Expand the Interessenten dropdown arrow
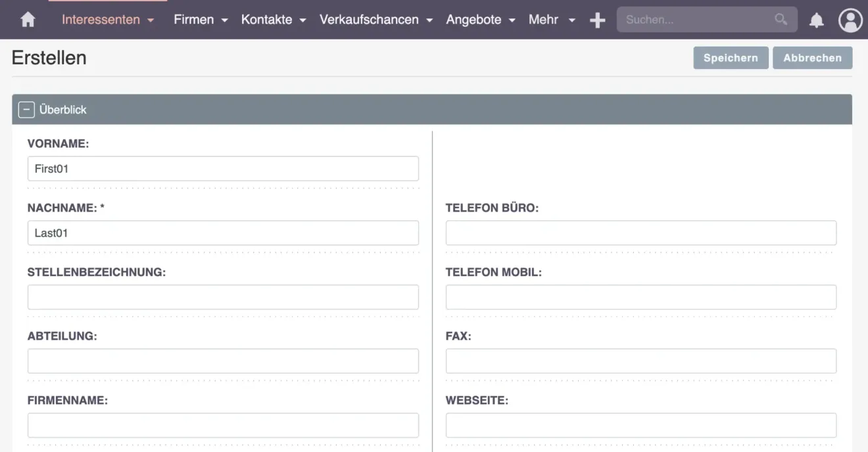Viewport: 868px width, 452px height. click(151, 20)
